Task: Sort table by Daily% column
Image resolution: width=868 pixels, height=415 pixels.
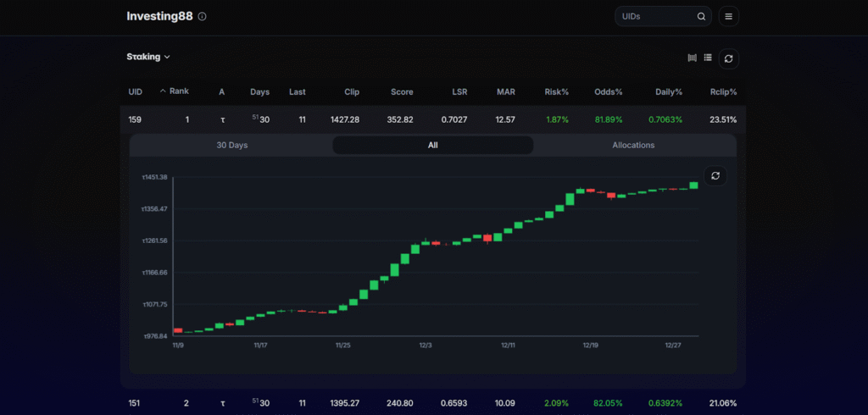Action: click(668, 91)
